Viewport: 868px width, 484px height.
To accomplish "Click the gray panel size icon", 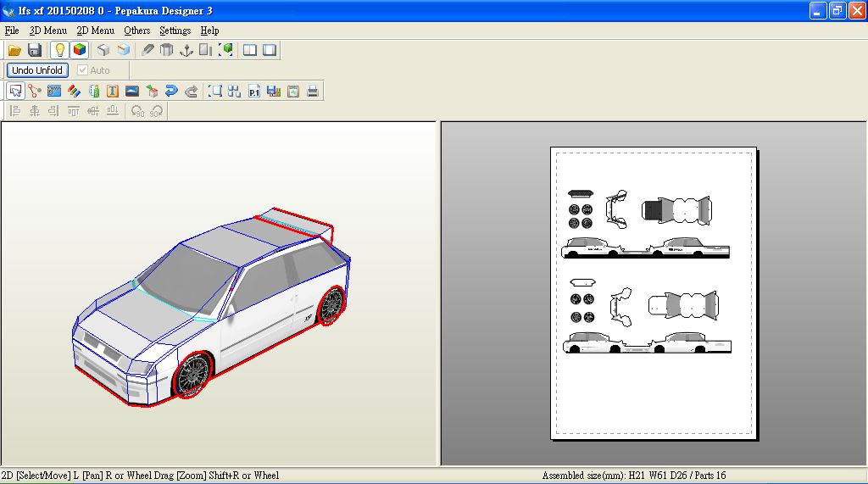I will (205, 50).
